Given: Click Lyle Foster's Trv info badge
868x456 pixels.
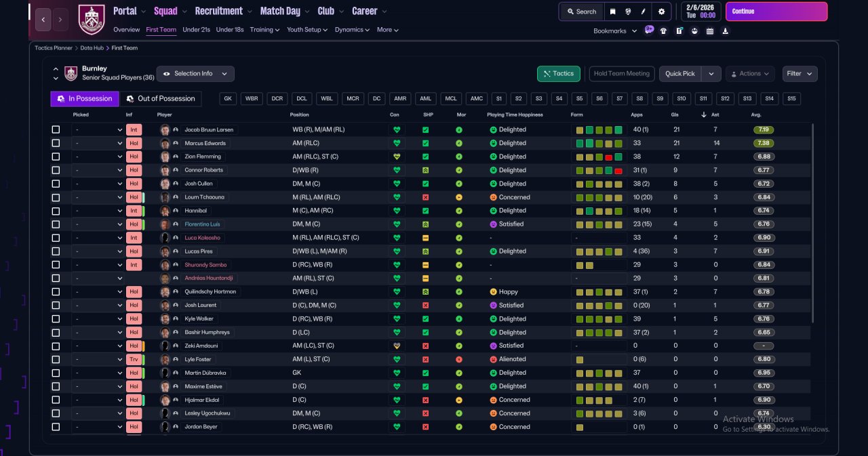Looking at the screenshot, I should 134,359.
